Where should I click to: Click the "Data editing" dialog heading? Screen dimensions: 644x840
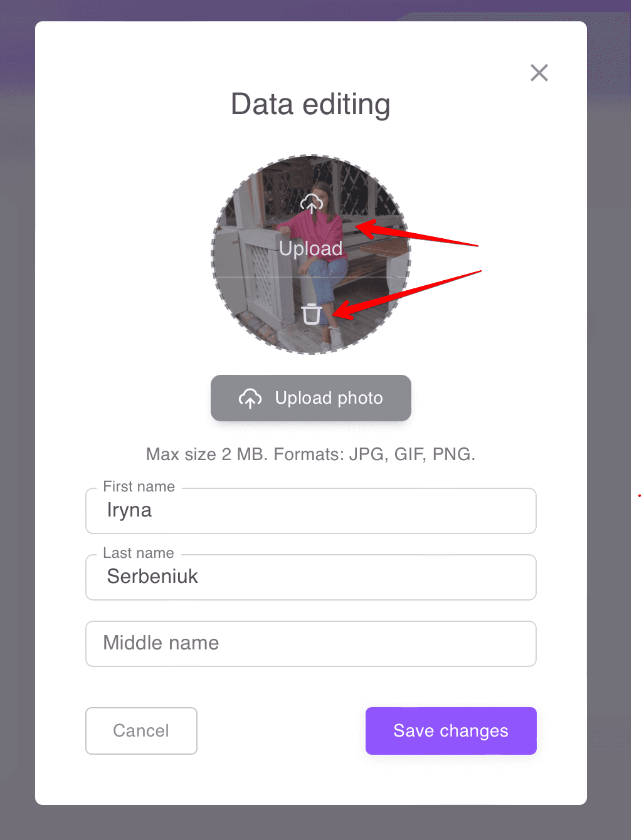(310, 104)
